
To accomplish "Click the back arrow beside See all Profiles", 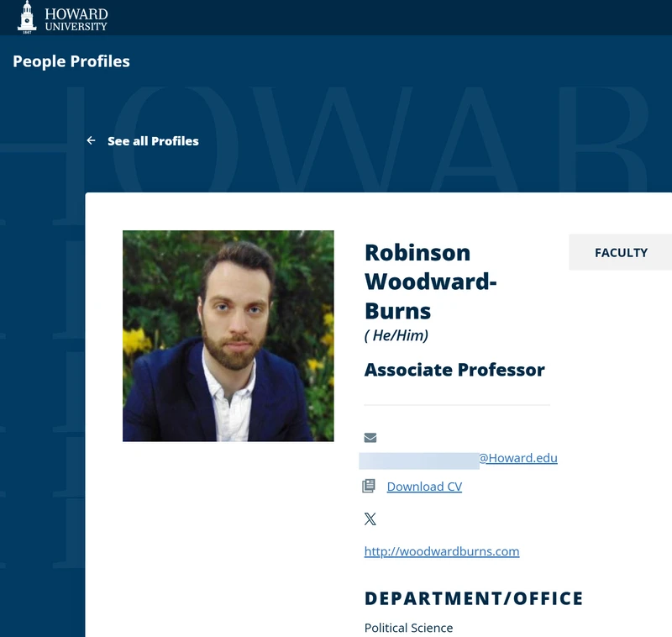I will click(91, 140).
